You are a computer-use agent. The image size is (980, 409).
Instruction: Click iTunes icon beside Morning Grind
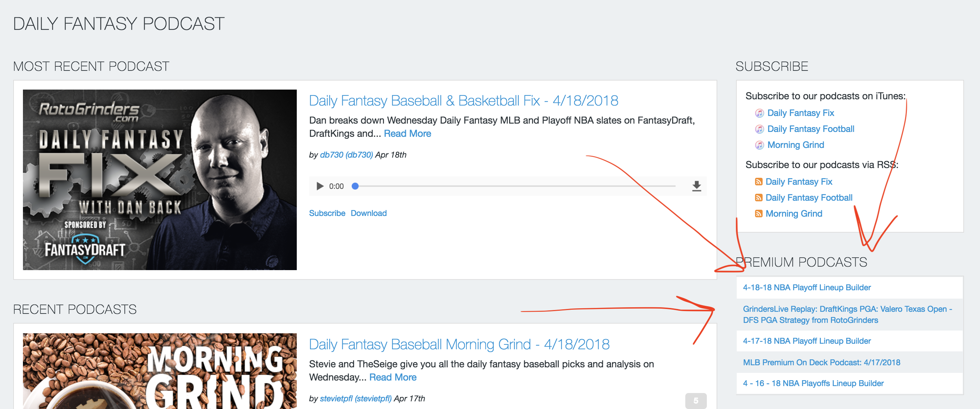click(x=759, y=145)
